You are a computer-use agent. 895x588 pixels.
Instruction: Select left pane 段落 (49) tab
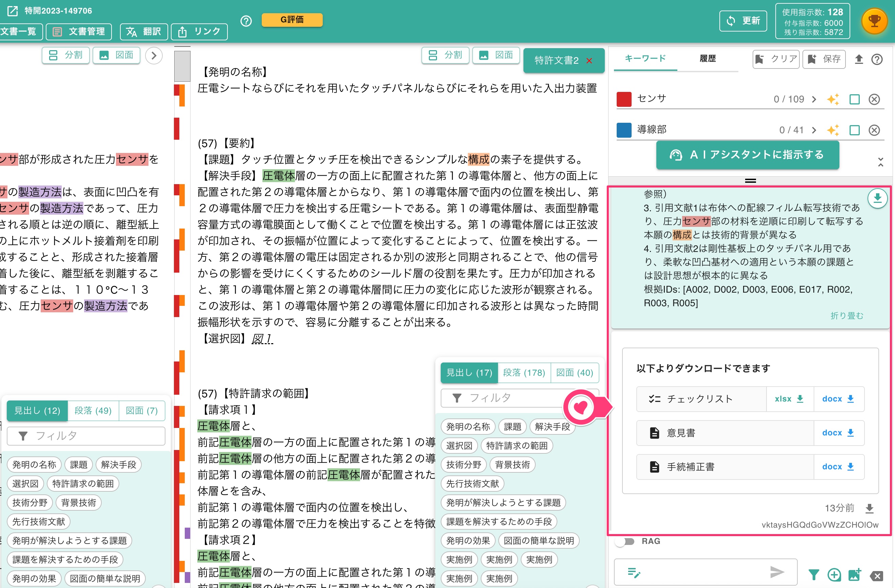click(x=93, y=410)
